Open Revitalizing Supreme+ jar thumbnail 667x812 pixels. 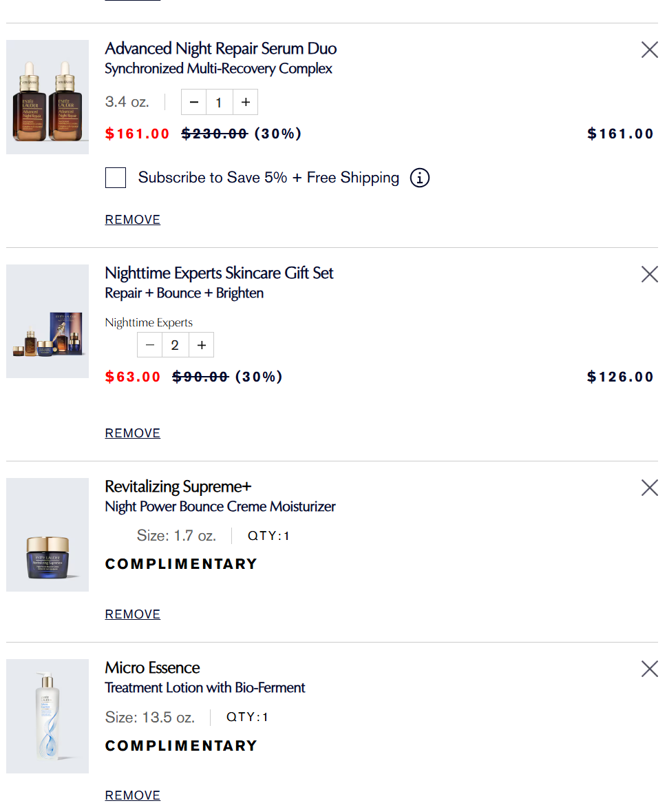coord(47,535)
